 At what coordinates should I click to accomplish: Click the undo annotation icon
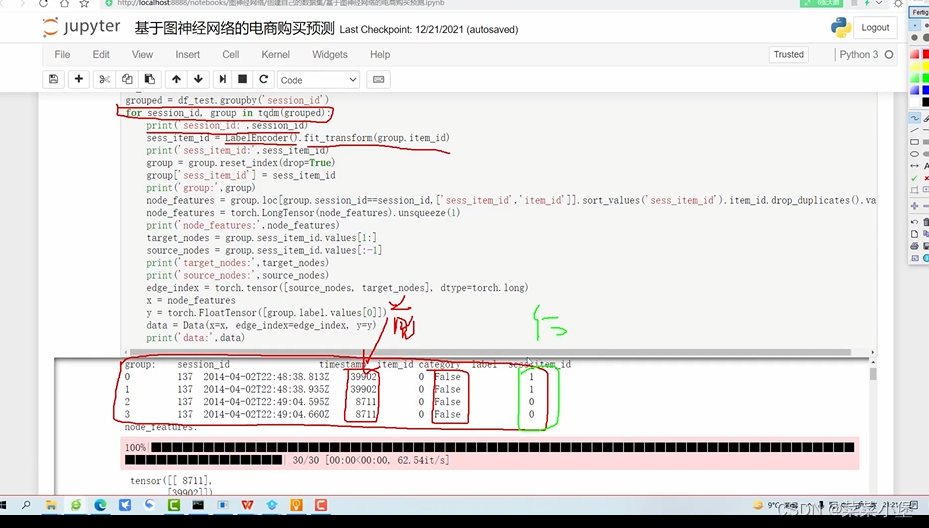(915, 222)
